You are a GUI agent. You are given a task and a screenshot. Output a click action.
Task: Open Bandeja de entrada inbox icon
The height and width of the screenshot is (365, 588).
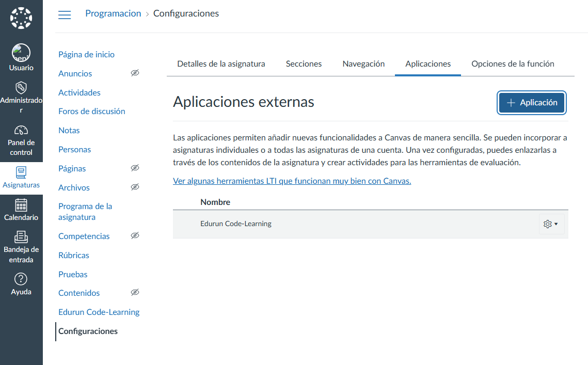click(x=21, y=237)
